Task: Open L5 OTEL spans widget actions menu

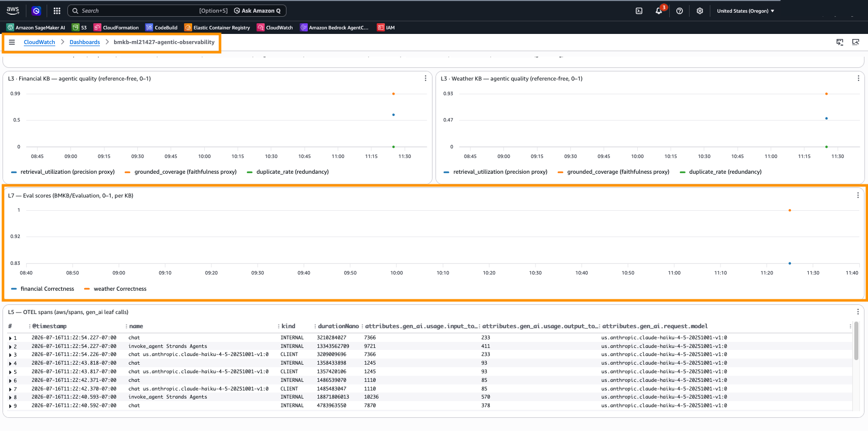Action: (858, 312)
